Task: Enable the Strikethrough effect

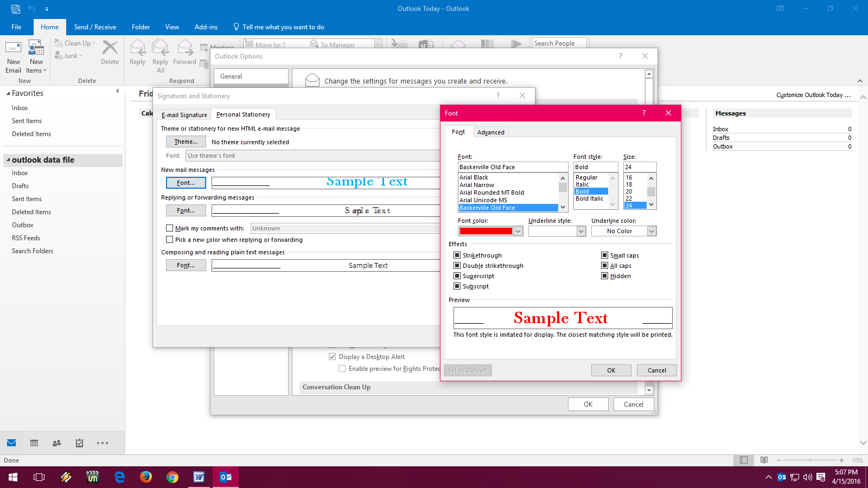Action: click(457, 255)
